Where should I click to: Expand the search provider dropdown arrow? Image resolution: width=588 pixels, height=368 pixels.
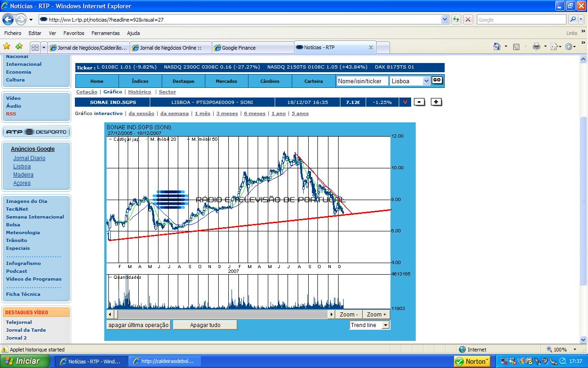[x=582, y=19]
